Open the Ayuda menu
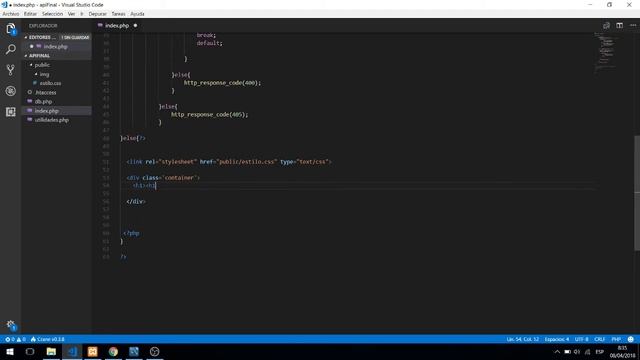The width and height of the screenshot is (640, 360). click(137, 14)
